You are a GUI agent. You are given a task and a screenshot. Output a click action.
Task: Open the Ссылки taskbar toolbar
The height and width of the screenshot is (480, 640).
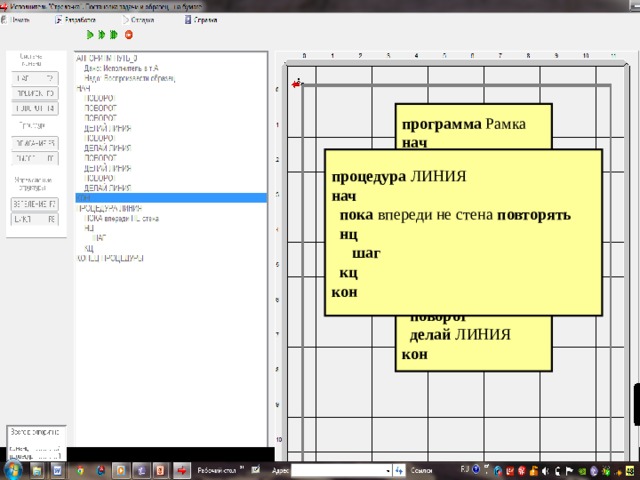click(421, 471)
